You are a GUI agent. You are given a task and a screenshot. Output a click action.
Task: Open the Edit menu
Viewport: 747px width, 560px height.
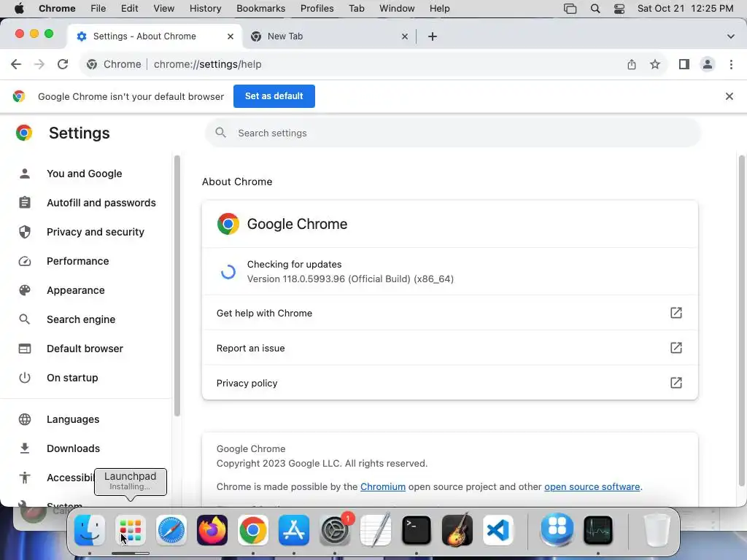tap(129, 9)
